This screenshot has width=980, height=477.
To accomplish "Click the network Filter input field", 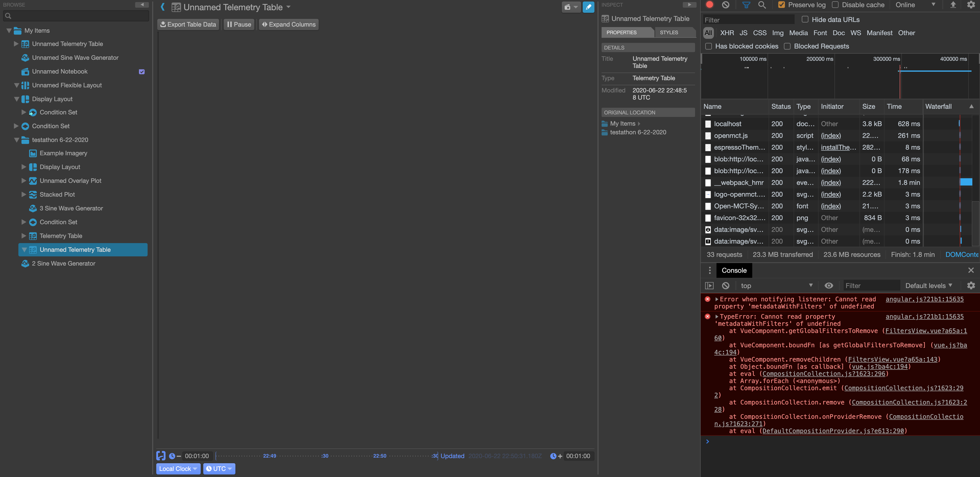I will pos(748,19).
